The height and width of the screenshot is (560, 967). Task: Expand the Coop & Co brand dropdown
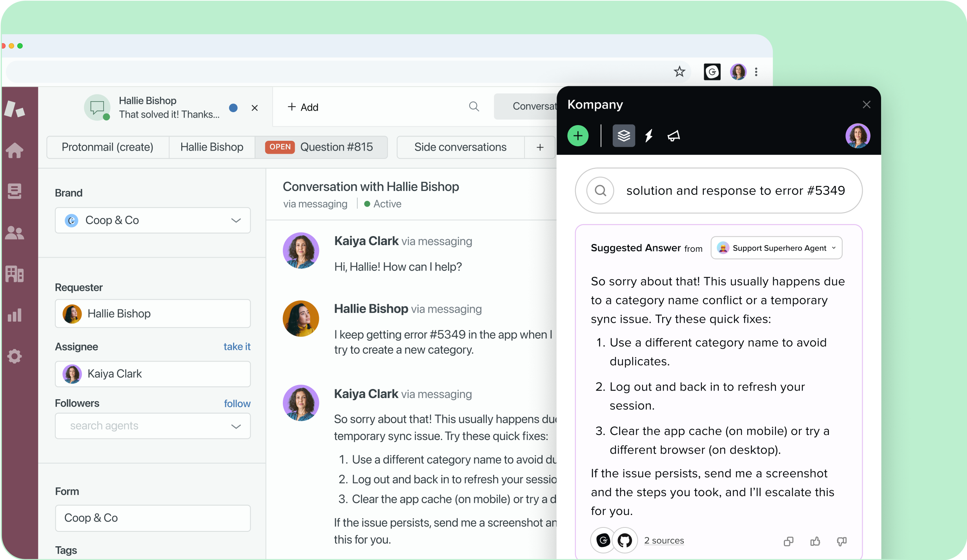(x=153, y=220)
